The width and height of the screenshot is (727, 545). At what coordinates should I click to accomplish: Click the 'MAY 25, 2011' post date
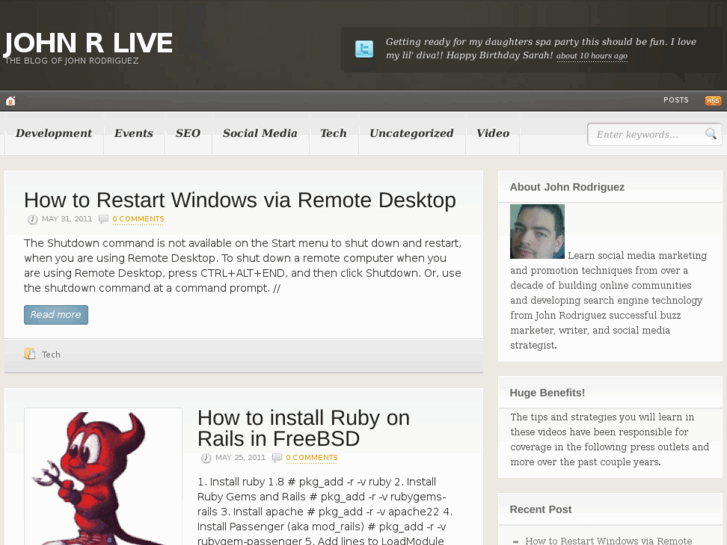[240, 458]
